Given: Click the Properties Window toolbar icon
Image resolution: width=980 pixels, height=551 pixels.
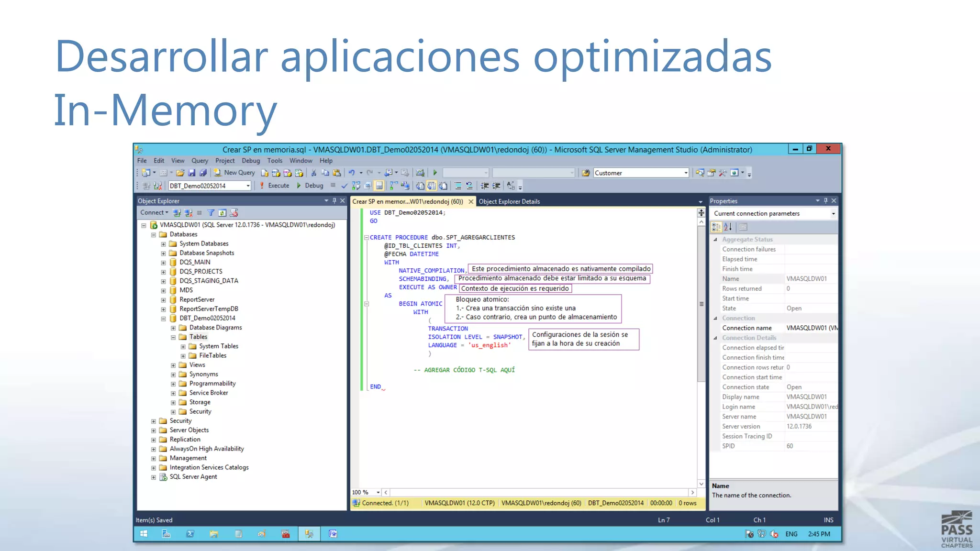Looking at the screenshot, I should (711, 173).
